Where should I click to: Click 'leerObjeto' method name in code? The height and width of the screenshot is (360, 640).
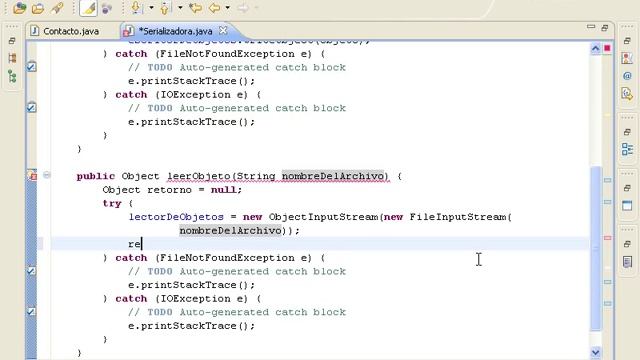click(199, 176)
